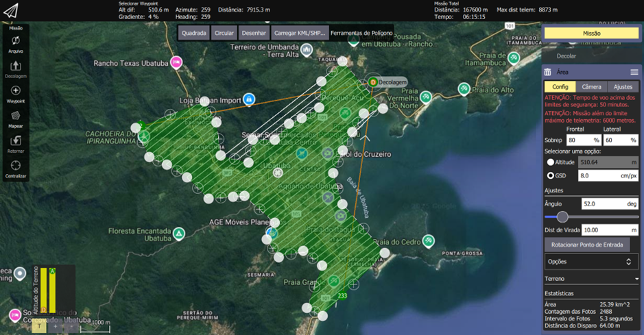Switch to the Ajustes tab
644x335 pixels.
(x=623, y=87)
